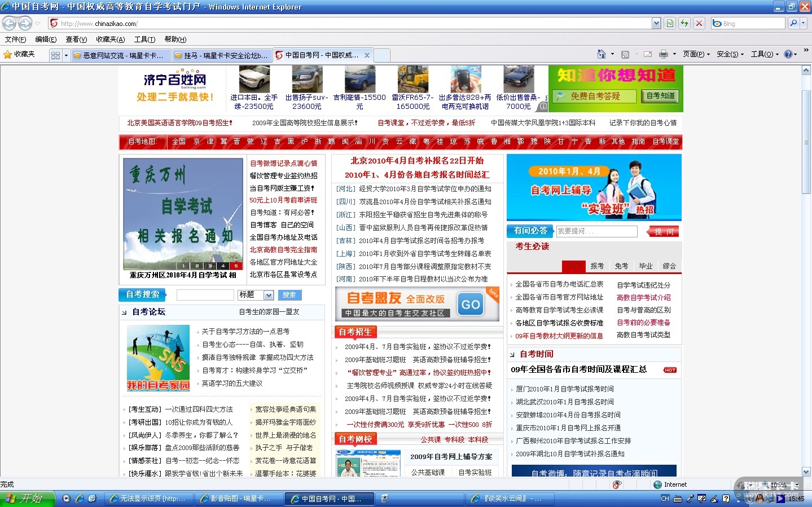Click the blue 搜索 search button

tap(289, 295)
